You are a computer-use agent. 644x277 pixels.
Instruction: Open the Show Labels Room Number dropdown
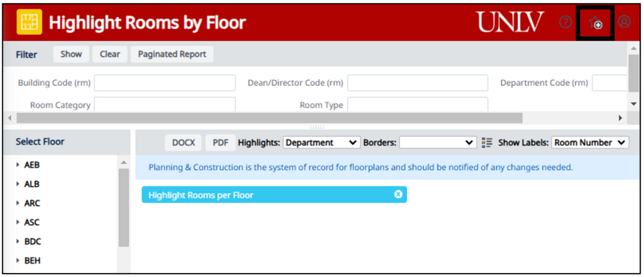[590, 143]
